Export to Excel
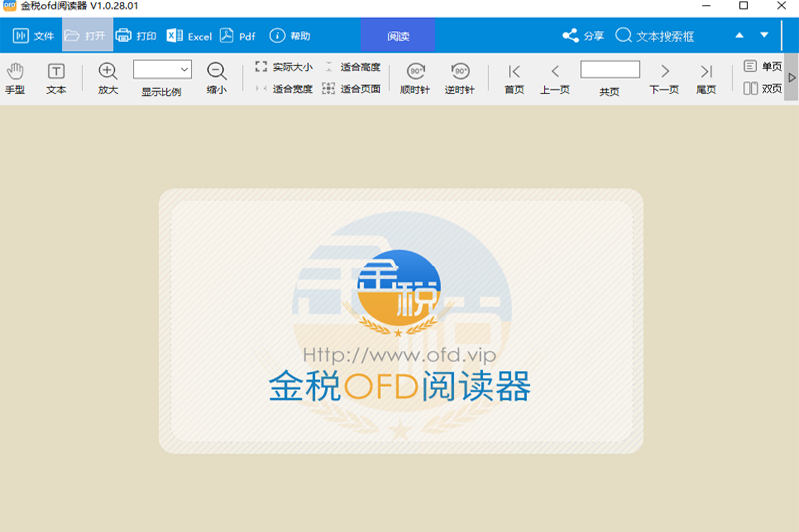This screenshot has height=532, width=799. [x=189, y=36]
